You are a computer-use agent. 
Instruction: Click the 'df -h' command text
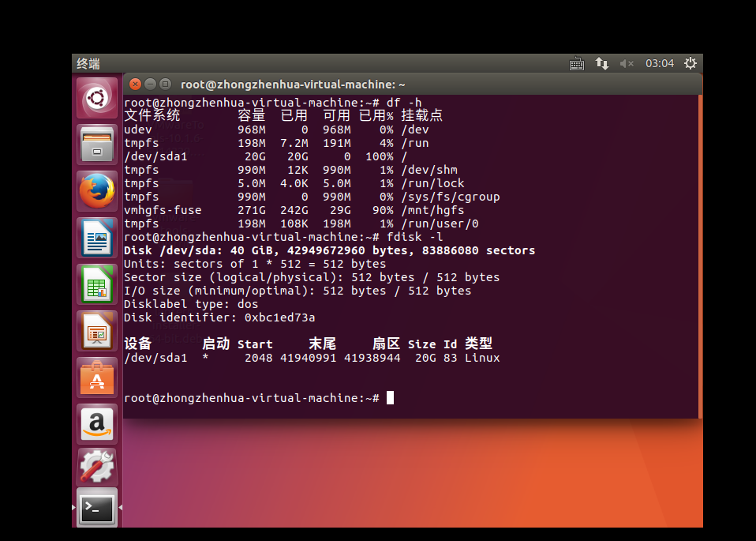point(404,103)
